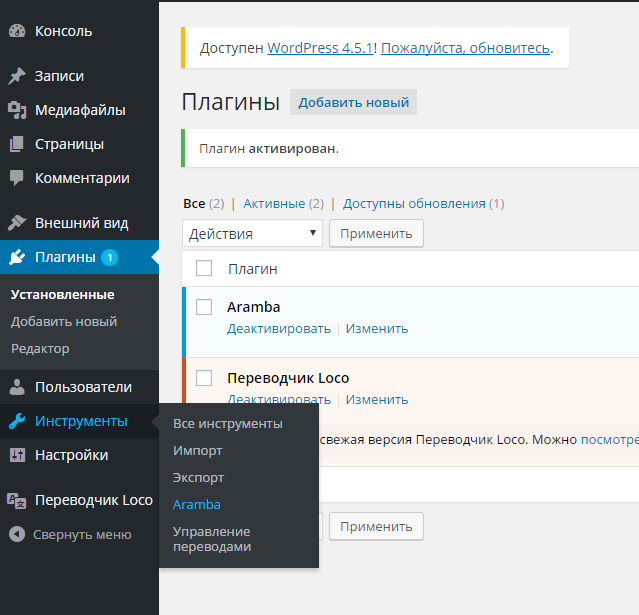
Task: Open the Действия bulk actions dropdown
Action: pos(252,234)
